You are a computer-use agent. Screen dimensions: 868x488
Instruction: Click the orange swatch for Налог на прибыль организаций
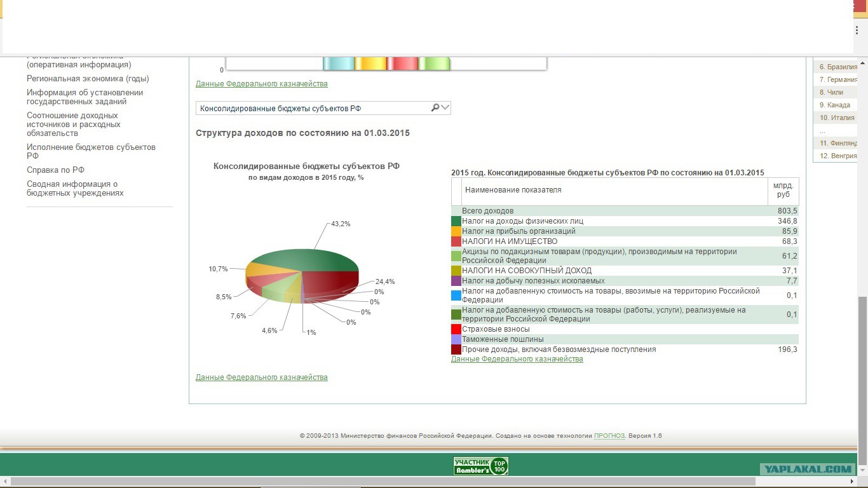click(456, 231)
